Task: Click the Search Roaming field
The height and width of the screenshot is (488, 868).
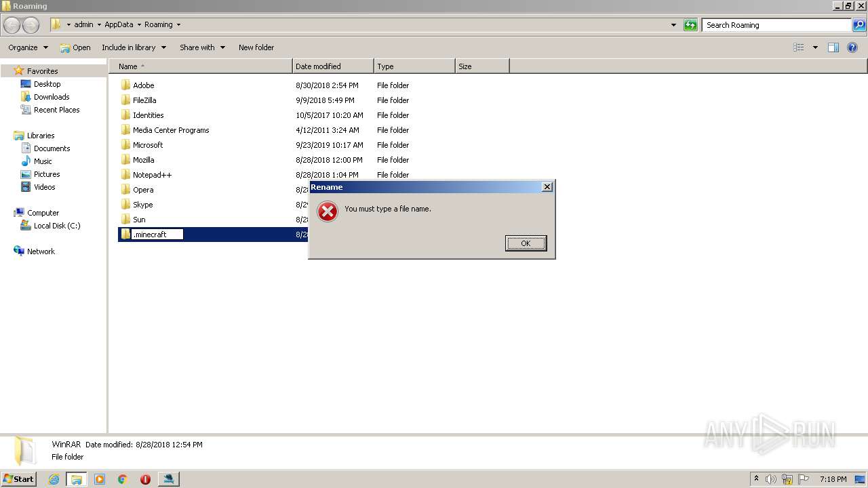Action: click(x=777, y=25)
